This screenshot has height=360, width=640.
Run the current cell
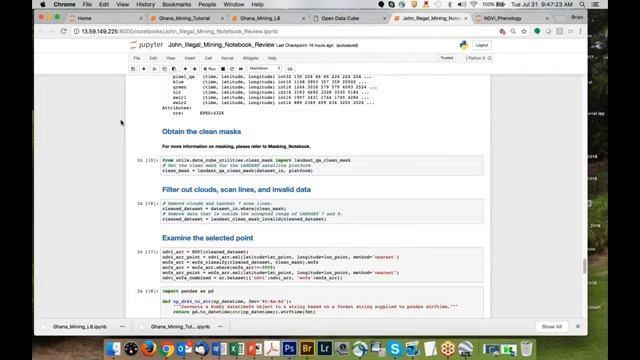tap(209, 69)
